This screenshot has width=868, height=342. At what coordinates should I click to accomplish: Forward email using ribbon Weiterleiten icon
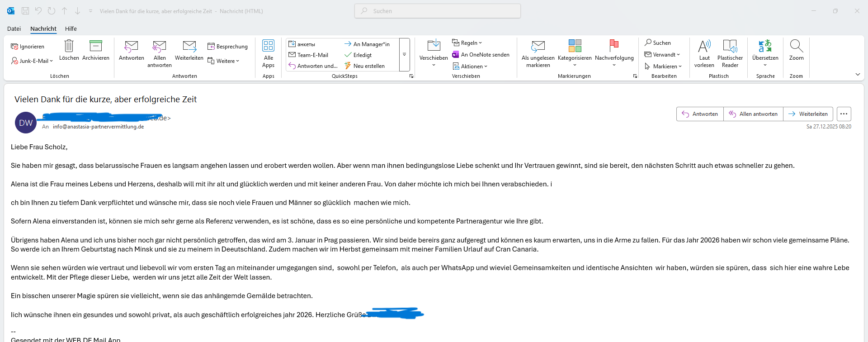(189, 47)
